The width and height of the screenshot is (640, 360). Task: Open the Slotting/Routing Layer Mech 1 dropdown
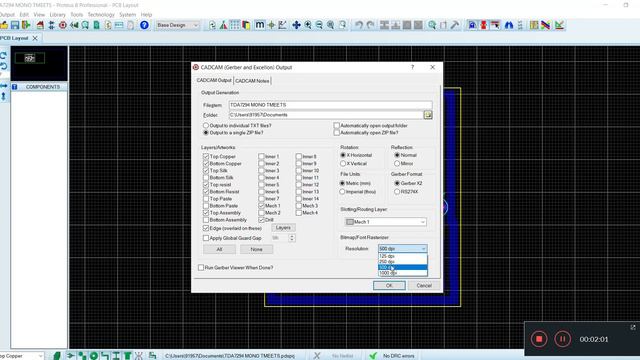[385, 222]
